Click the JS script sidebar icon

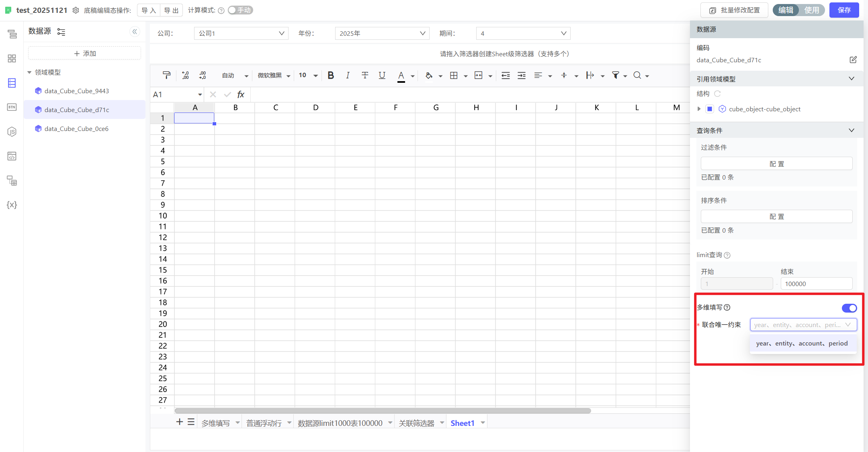click(x=12, y=131)
